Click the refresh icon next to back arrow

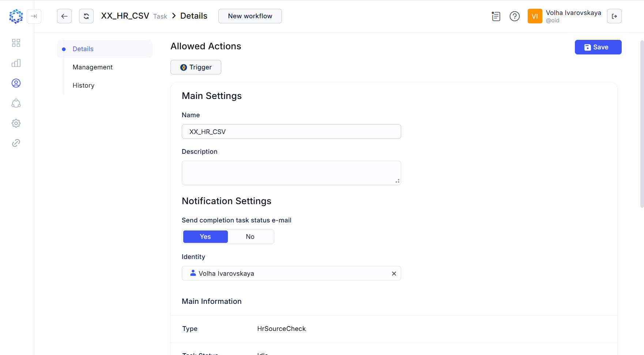[x=86, y=16]
